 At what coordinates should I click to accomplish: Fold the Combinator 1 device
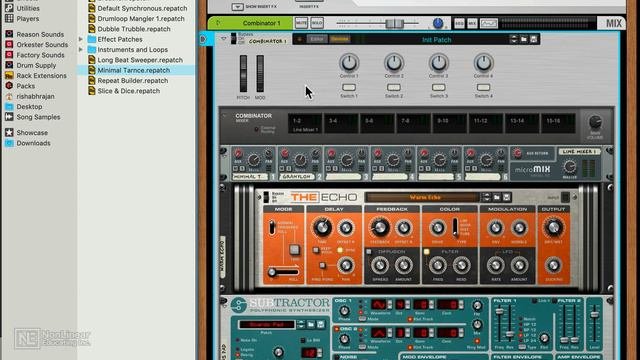(223, 39)
